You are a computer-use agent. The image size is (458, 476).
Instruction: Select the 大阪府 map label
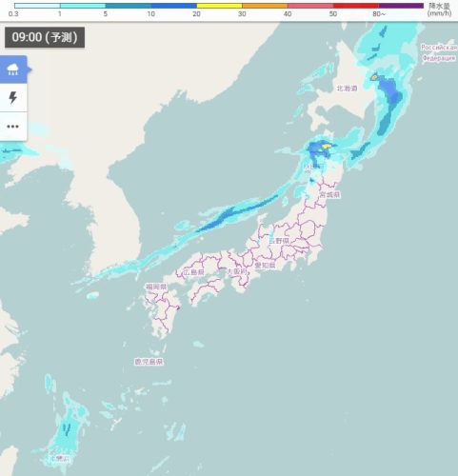(237, 271)
